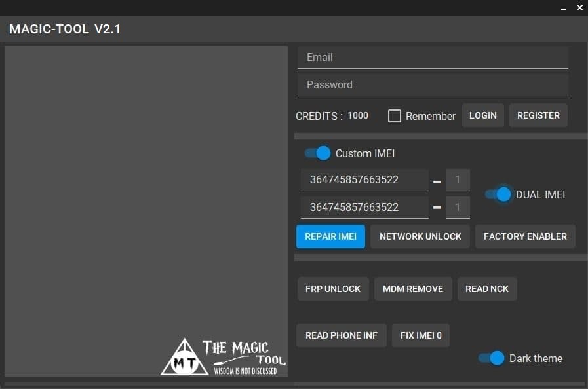
Task: Check the Remember checkbox
Action: 395,115
